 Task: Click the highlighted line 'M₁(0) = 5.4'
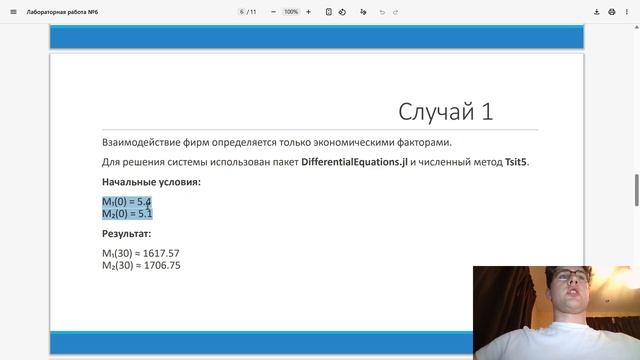pos(127,202)
